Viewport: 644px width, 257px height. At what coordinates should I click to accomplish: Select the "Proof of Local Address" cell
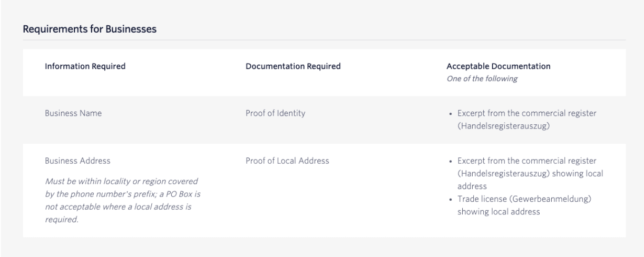[x=288, y=160]
